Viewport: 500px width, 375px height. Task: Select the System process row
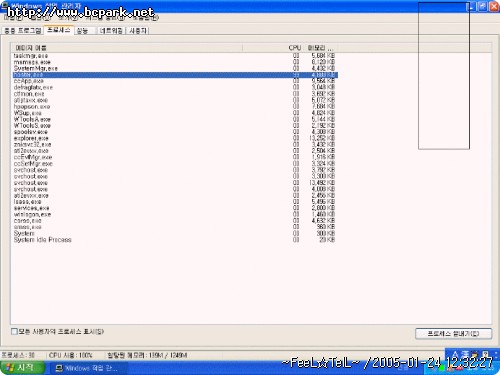[175, 233]
